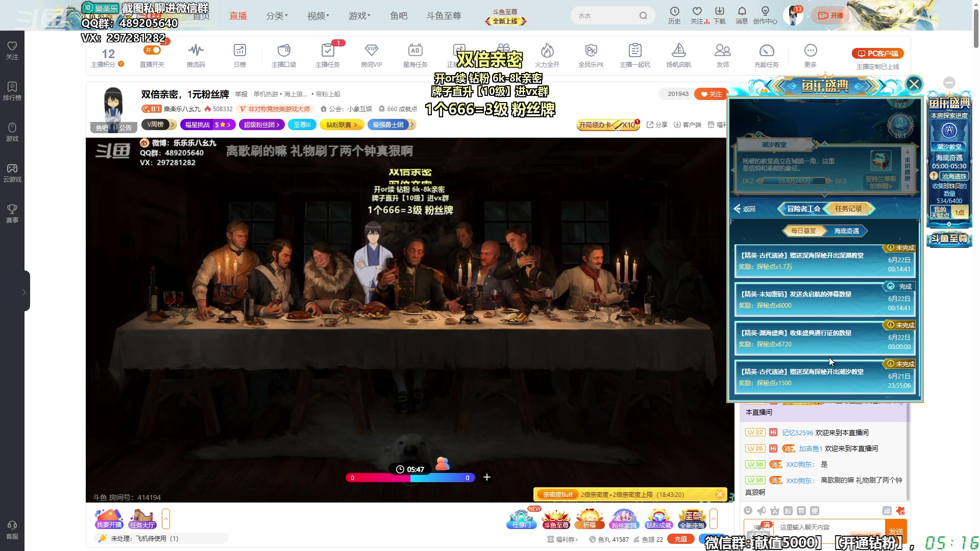Click the 分享 share icon
Image resolution: width=980 pixels, height=551 pixels.
(657, 124)
